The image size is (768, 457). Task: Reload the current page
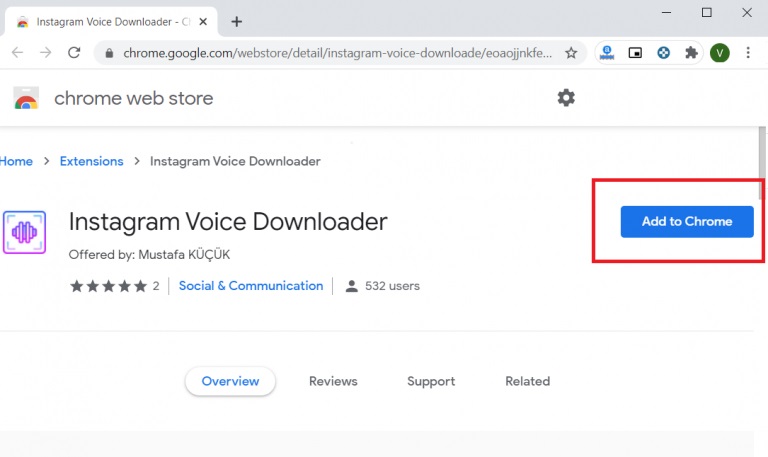coord(73,53)
